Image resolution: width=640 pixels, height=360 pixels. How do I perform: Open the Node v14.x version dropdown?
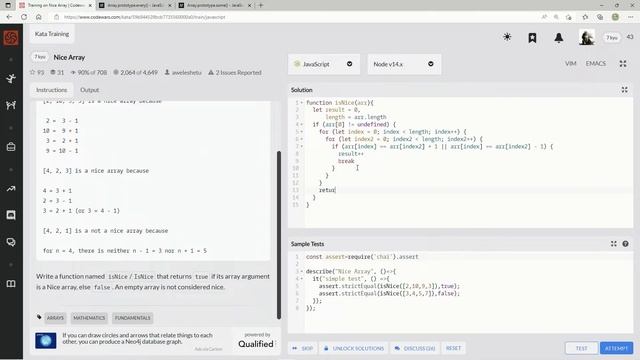pyautogui.click(x=404, y=64)
